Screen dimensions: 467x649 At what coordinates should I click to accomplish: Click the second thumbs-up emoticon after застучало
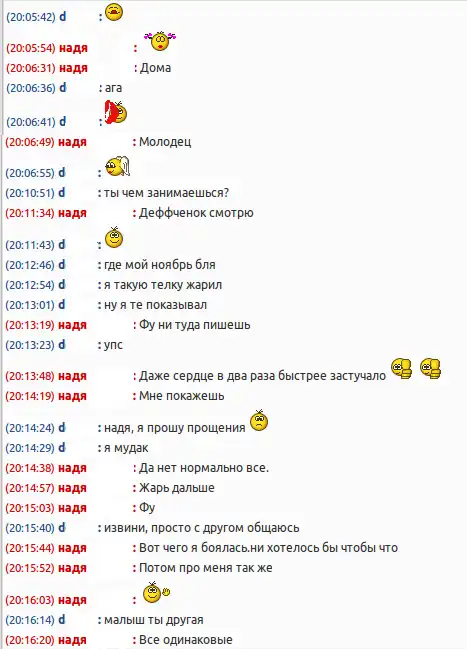click(431, 368)
